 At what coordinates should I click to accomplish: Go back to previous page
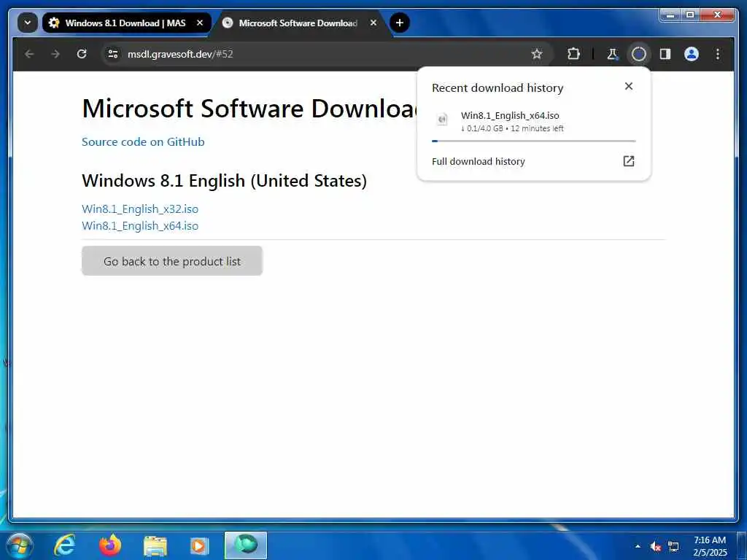(29, 54)
